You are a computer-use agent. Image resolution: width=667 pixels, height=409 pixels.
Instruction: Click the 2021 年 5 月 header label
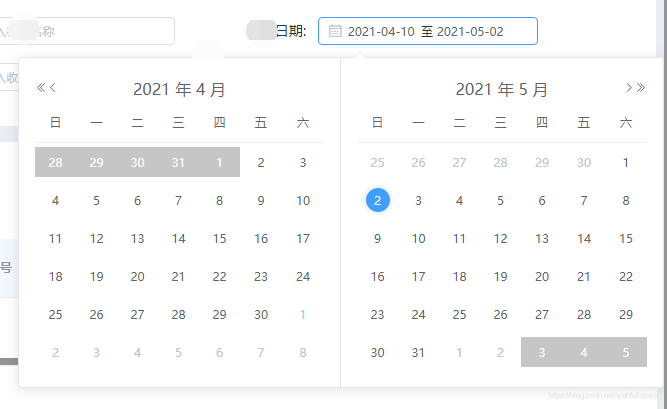[502, 89]
